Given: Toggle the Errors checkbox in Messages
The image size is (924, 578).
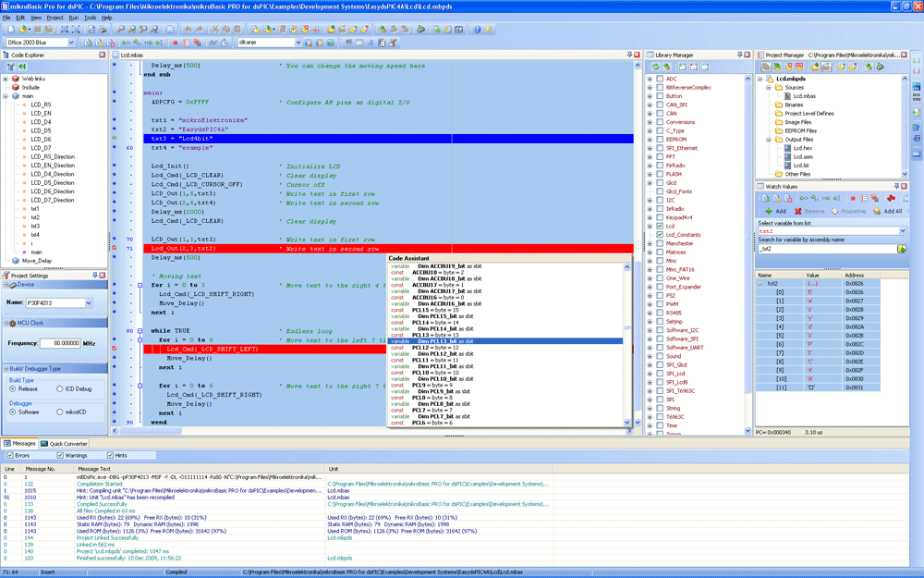Looking at the screenshot, I should pos(10,455).
